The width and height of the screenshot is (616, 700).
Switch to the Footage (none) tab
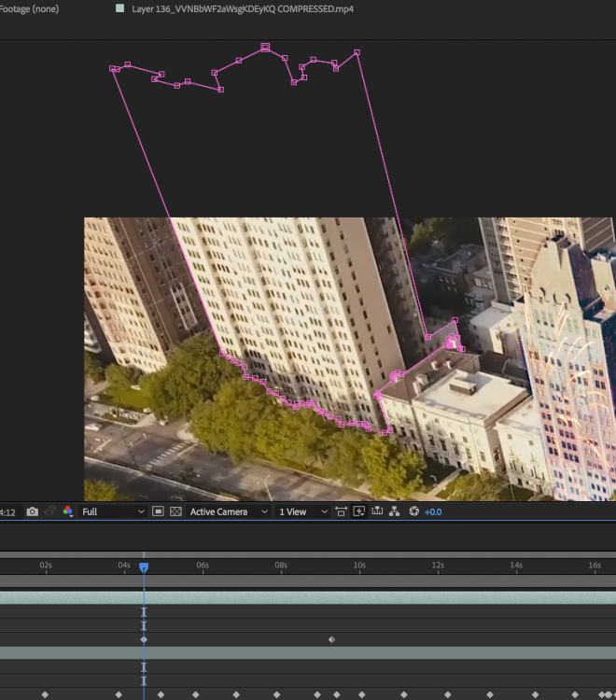[30, 9]
